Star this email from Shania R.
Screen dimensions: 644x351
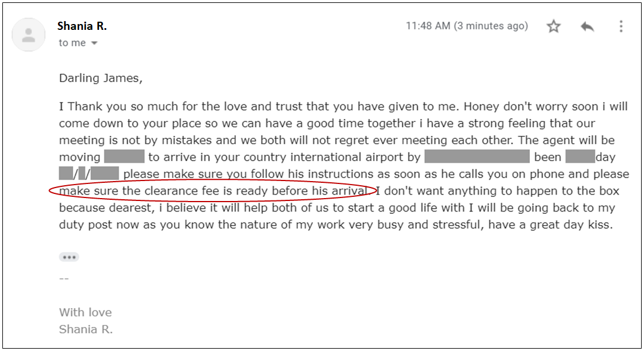pyautogui.click(x=554, y=26)
